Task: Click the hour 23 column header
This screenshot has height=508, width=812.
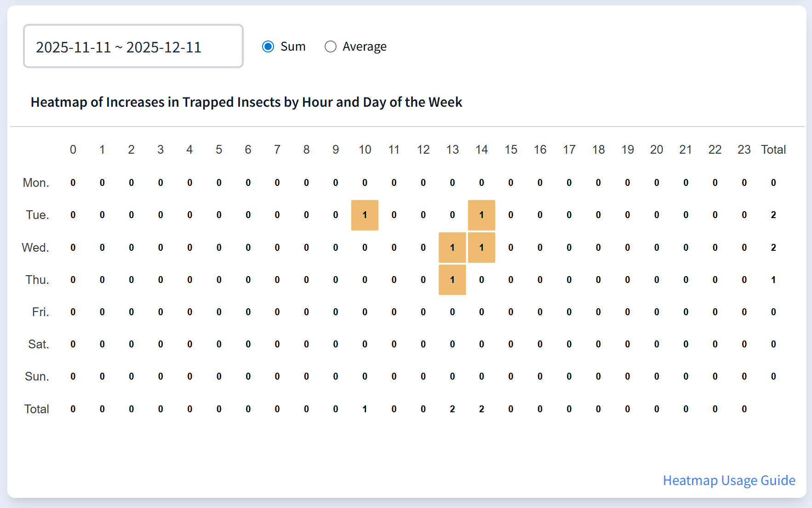Action: click(744, 150)
